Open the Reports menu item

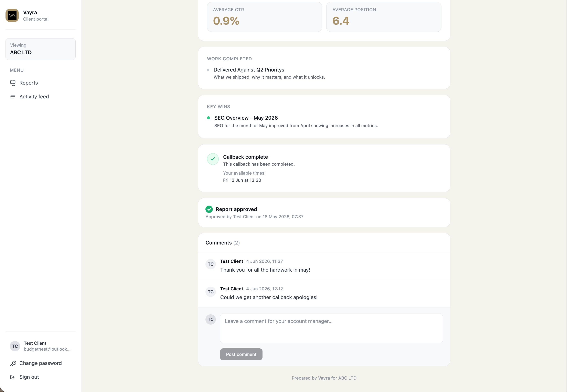point(41,83)
